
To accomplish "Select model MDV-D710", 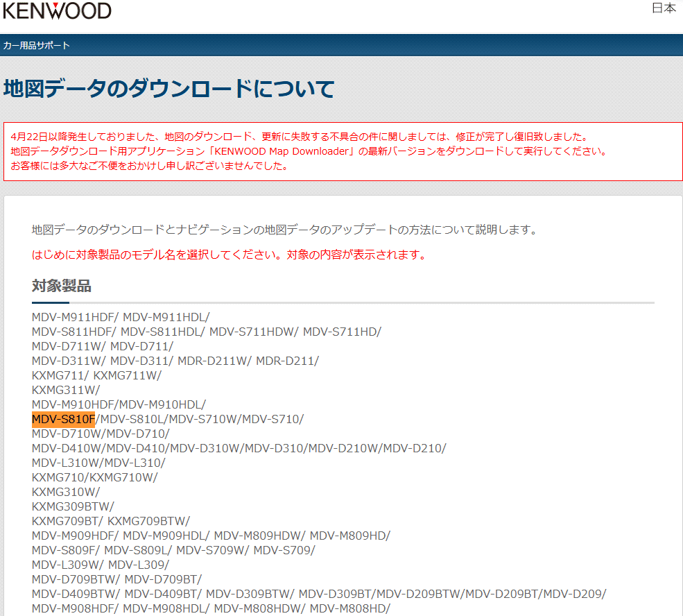I will pyautogui.click(x=136, y=434).
